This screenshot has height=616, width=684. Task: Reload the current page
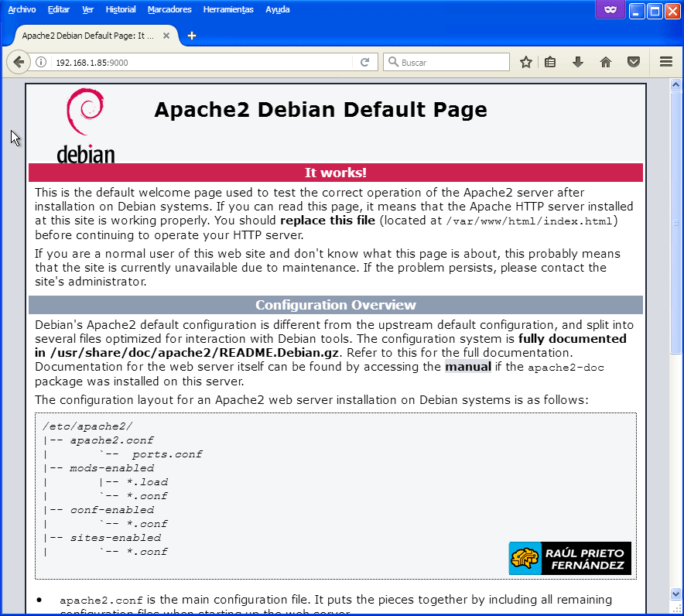coord(365,63)
